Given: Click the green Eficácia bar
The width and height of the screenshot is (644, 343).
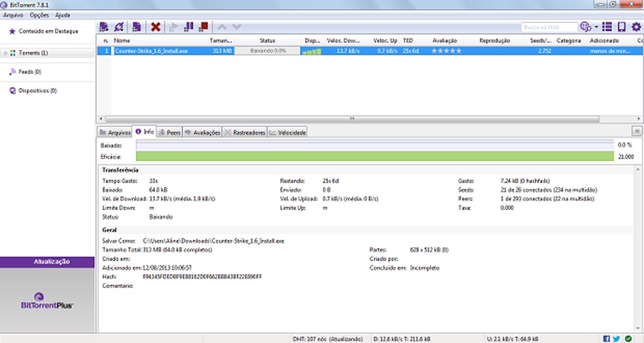Looking at the screenshot, I should tap(374, 156).
